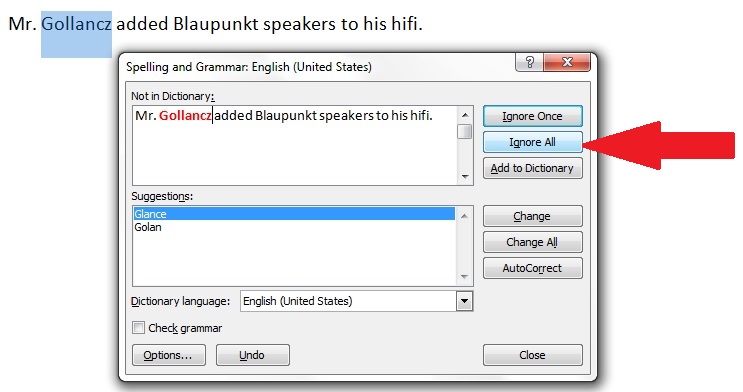Screen dimensions: 743x392
Task: Enable the Check grammar checkbox
Action: (x=138, y=328)
